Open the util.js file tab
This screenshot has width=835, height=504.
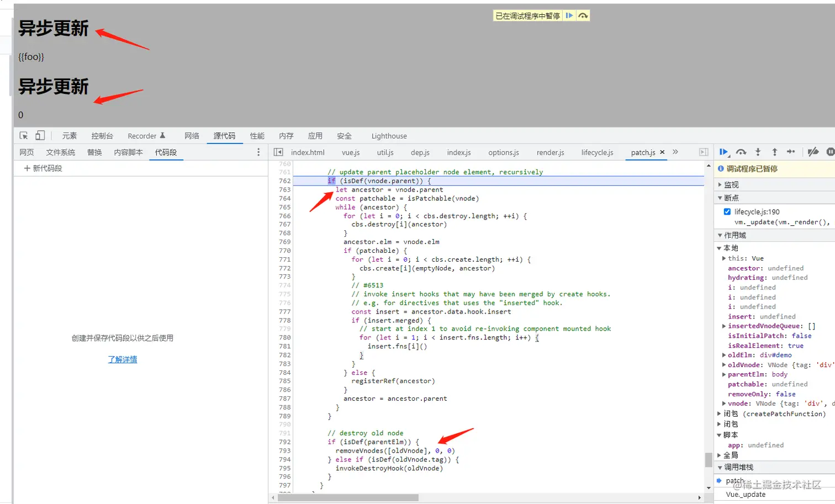[x=385, y=152]
